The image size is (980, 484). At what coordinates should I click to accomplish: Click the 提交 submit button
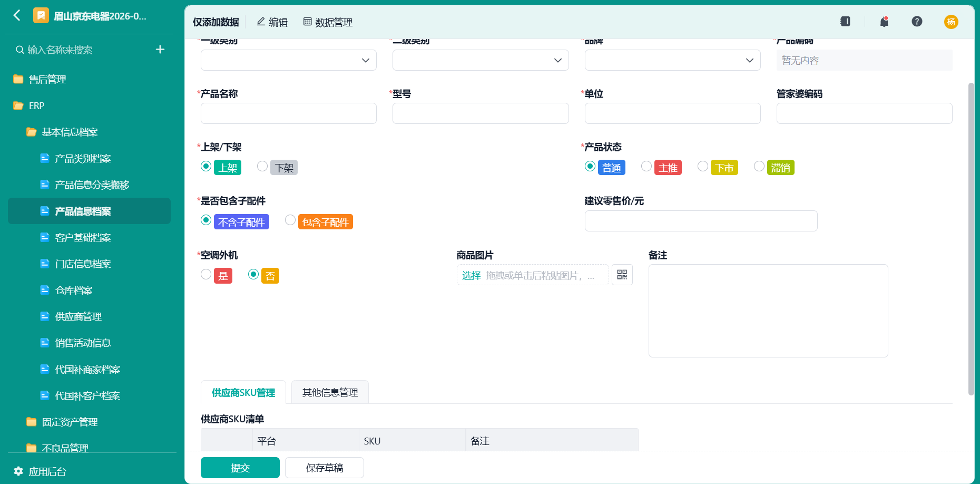coord(240,468)
